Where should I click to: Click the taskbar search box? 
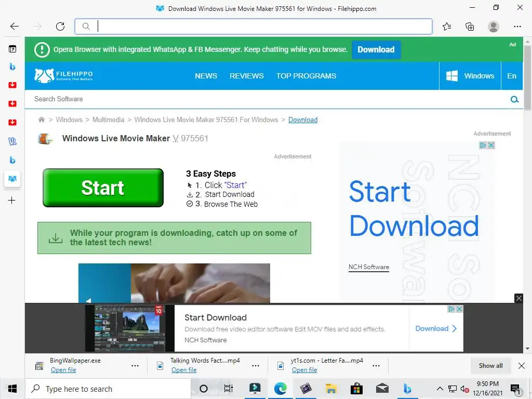108,389
